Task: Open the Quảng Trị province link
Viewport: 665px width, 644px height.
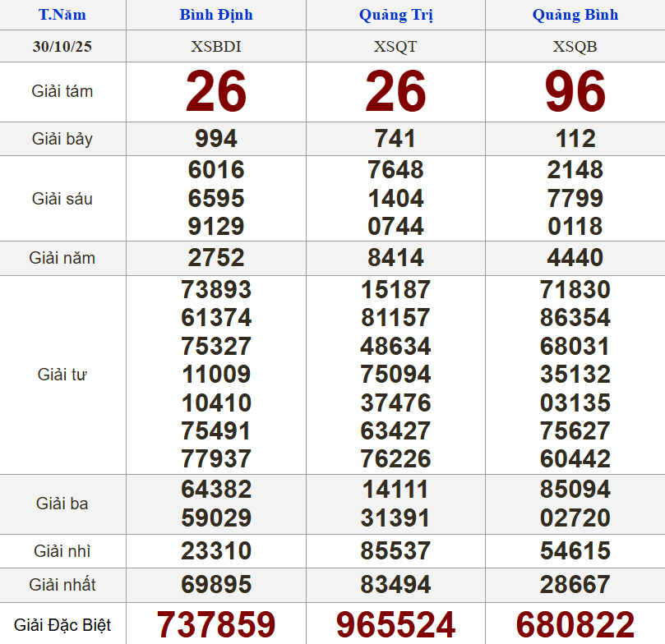Action: (395, 15)
